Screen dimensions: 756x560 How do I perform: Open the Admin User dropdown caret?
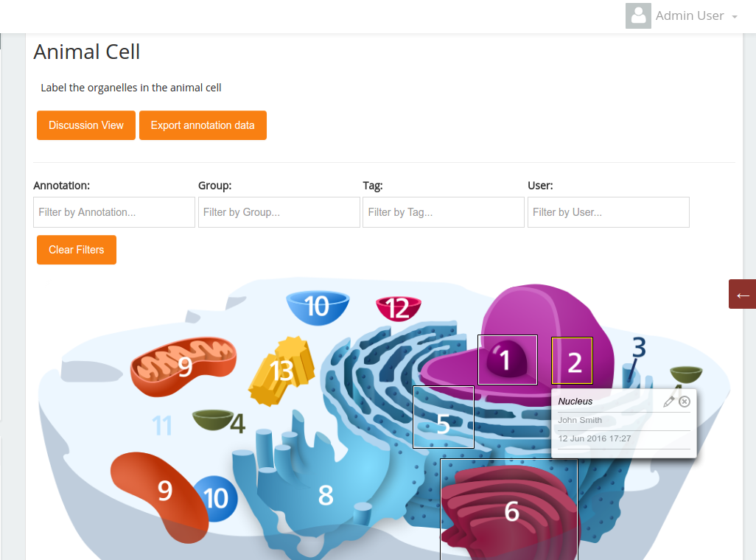click(735, 17)
